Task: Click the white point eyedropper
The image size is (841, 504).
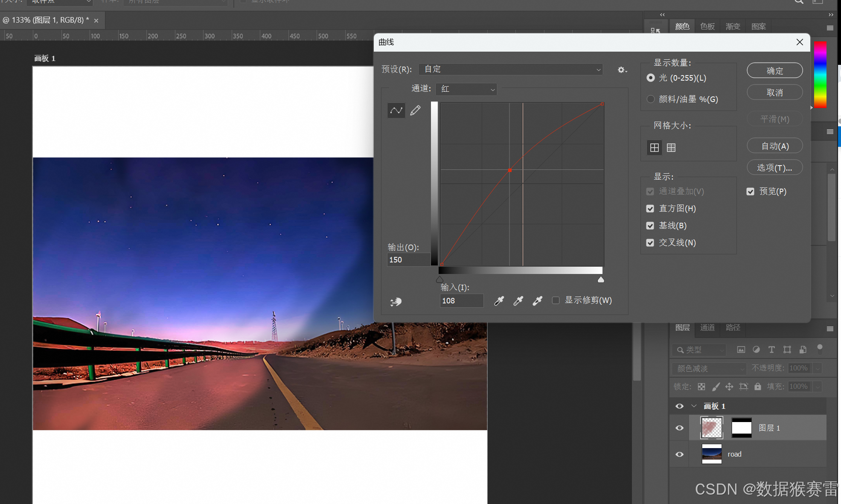Action: pyautogui.click(x=537, y=301)
